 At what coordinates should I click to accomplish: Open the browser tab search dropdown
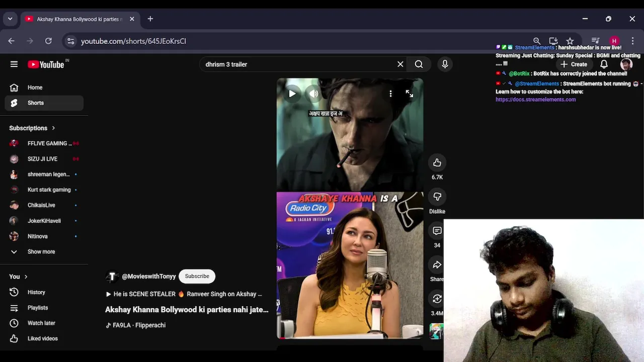coord(10,19)
